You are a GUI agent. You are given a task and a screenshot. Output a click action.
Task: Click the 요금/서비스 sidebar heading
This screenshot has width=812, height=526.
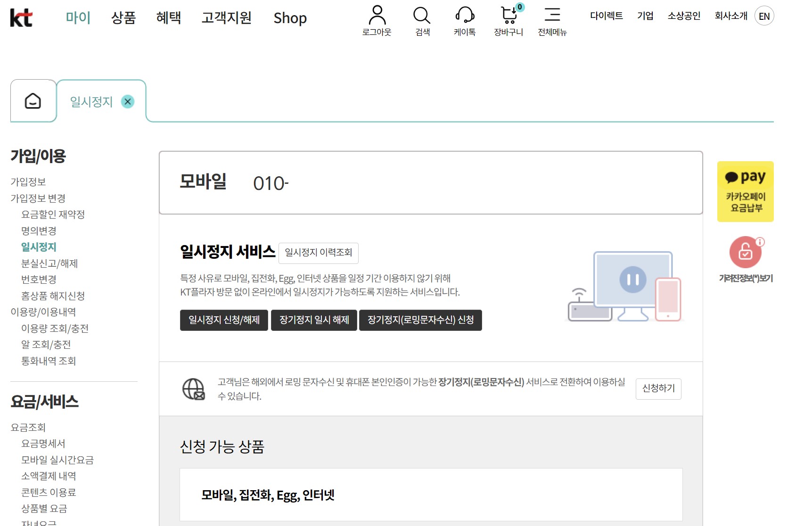point(45,402)
